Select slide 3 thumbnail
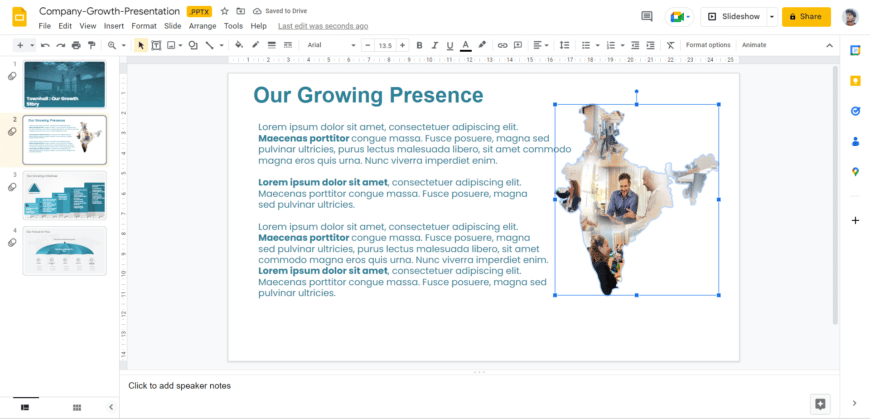The width and height of the screenshot is (870, 419). [x=64, y=195]
